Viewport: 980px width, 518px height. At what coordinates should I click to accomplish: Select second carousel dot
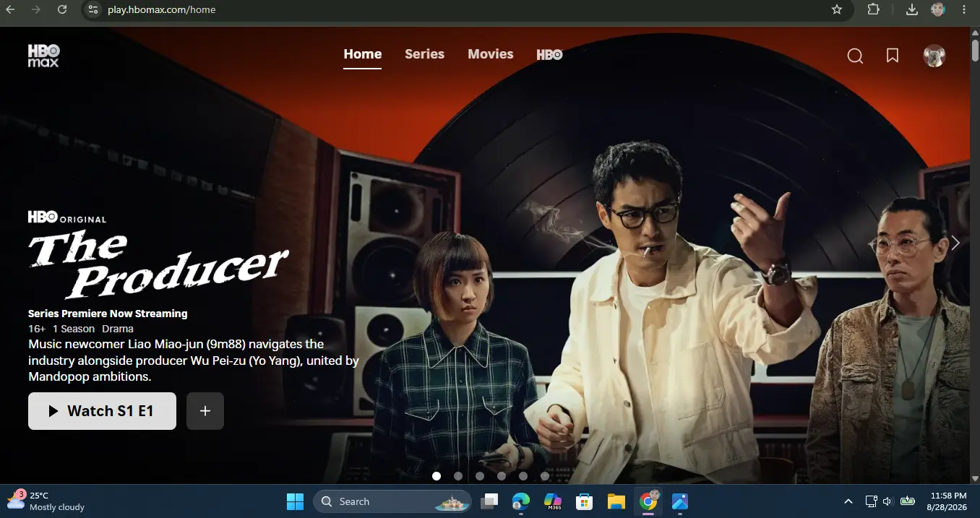(458, 476)
